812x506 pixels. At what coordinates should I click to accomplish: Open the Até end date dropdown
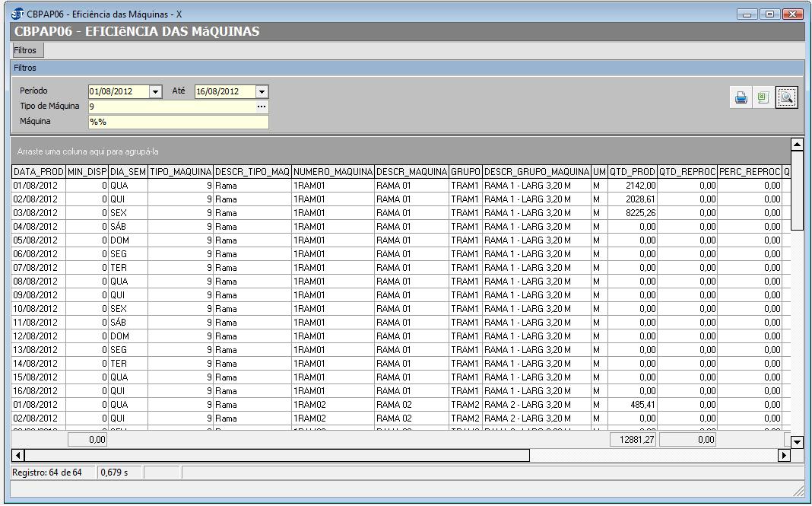262,91
